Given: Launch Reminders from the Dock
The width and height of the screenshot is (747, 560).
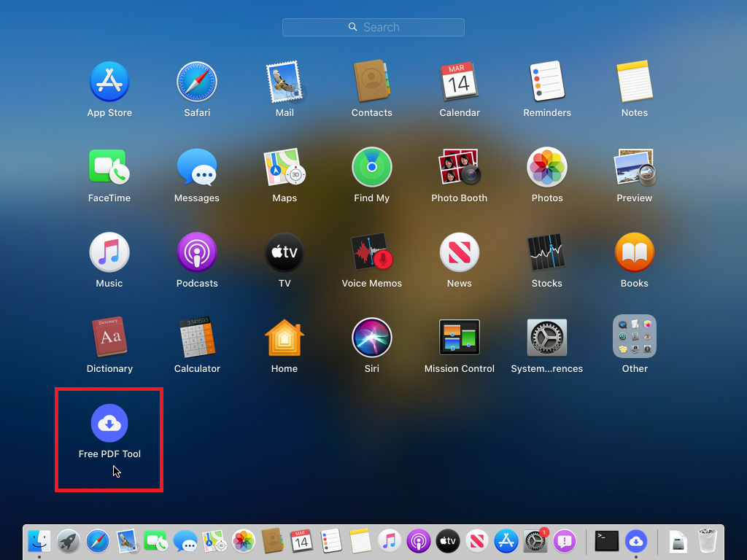Looking at the screenshot, I should tap(330, 542).
